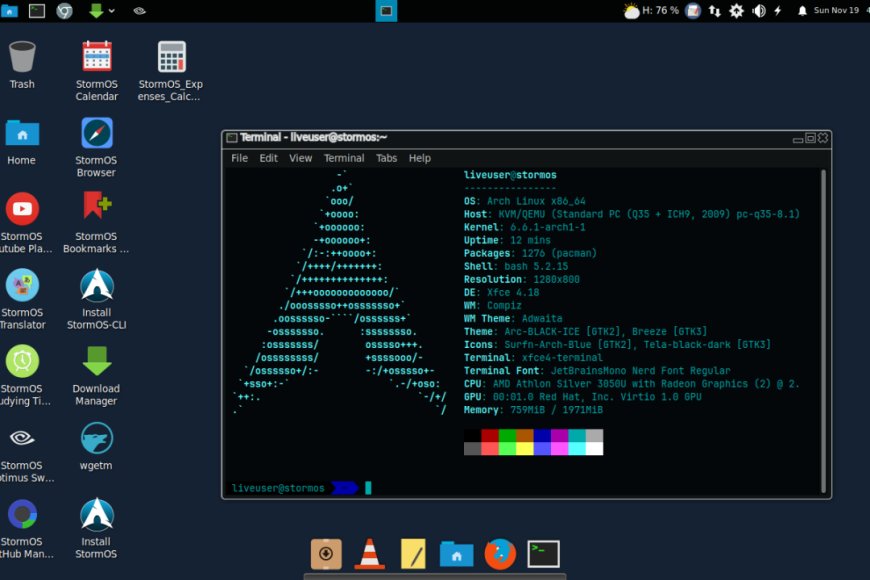Open the Tabs menu in the terminal
The image size is (870, 580).
tap(387, 158)
